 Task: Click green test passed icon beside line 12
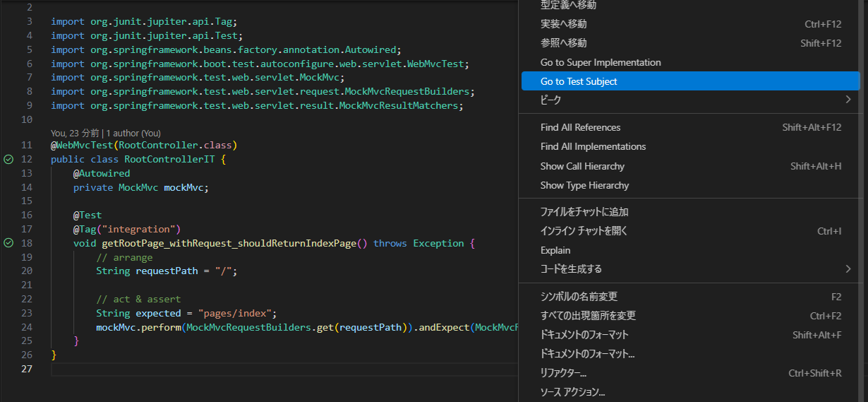click(x=8, y=160)
